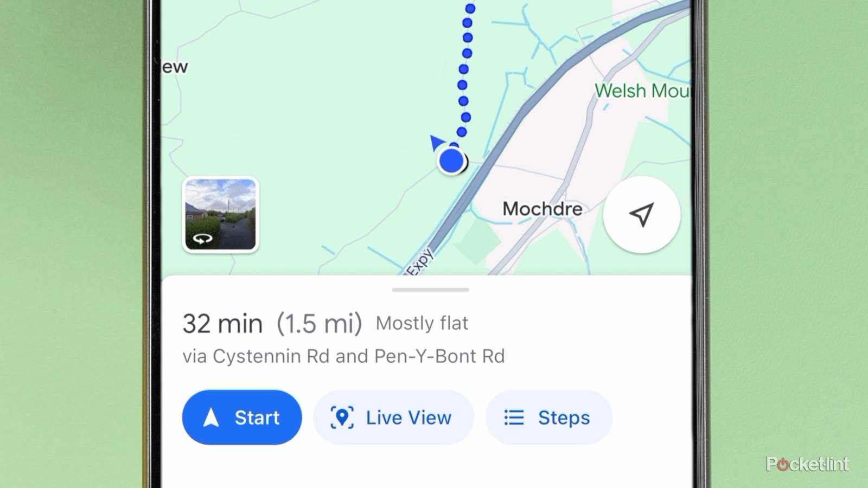Tap the Mostly flat elevation label

coord(423,324)
